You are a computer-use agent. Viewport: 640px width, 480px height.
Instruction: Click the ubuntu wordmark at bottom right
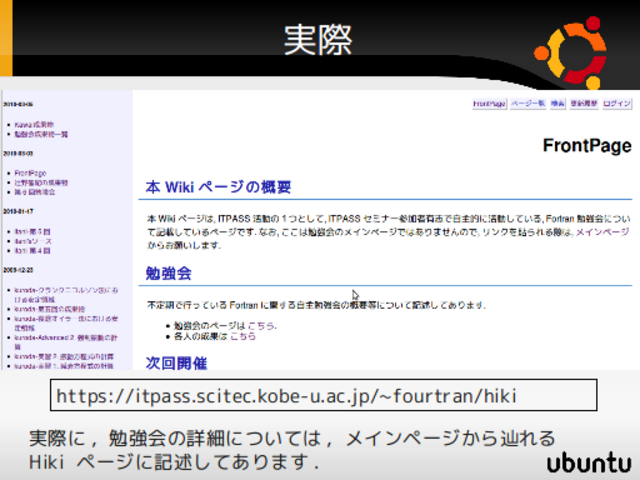pos(589,463)
